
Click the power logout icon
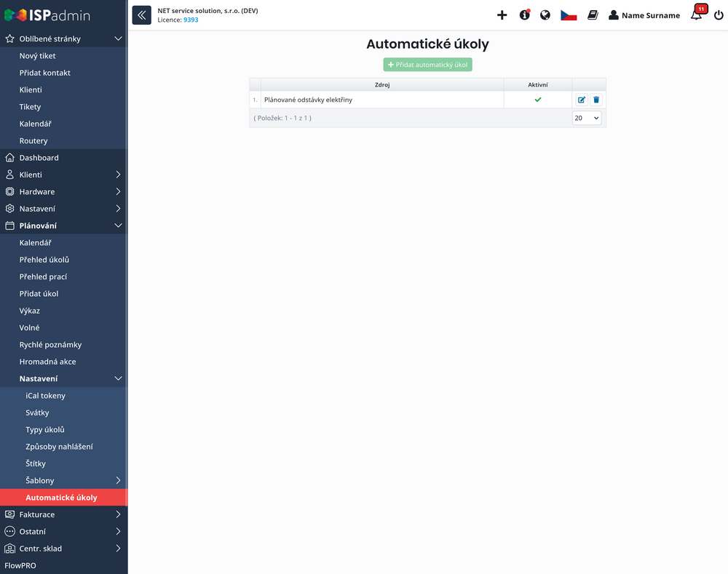[x=719, y=15]
